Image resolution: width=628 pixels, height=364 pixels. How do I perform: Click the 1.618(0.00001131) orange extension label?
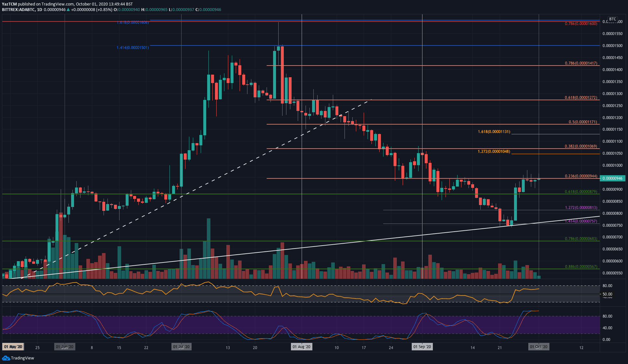(494, 132)
